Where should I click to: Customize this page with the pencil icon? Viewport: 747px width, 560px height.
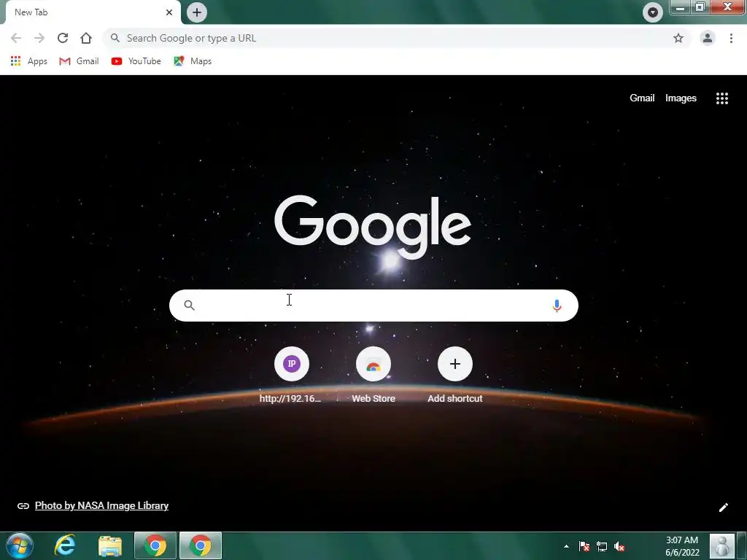click(x=723, y=507)
